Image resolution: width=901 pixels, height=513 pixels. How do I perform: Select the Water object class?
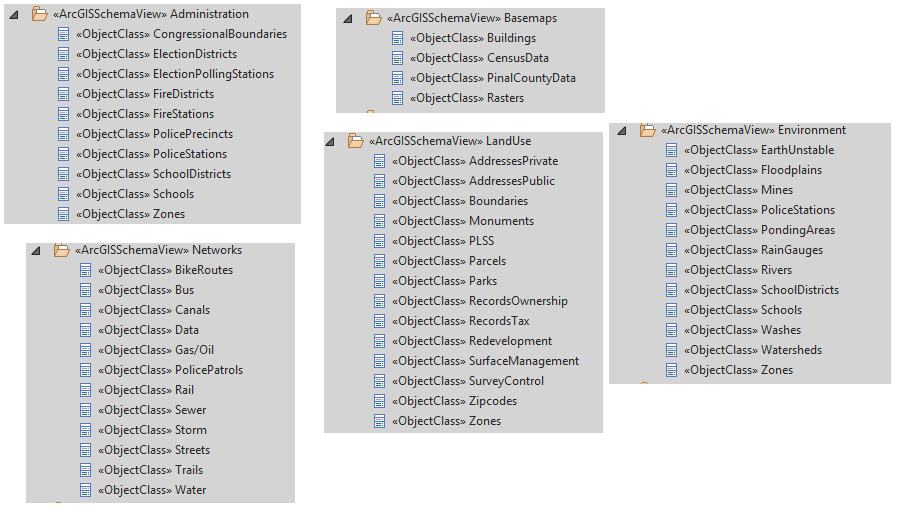[152, 491]
